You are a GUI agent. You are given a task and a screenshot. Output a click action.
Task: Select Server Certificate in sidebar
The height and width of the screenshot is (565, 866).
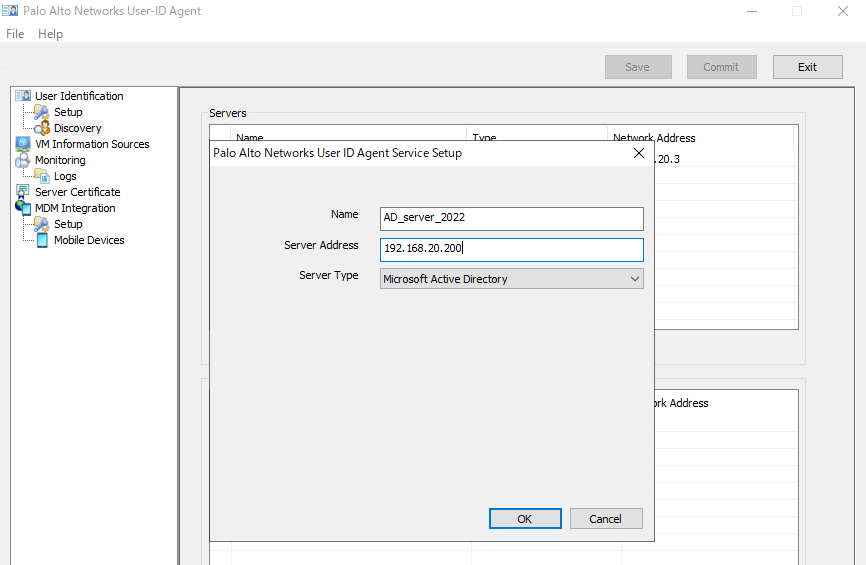78,192
